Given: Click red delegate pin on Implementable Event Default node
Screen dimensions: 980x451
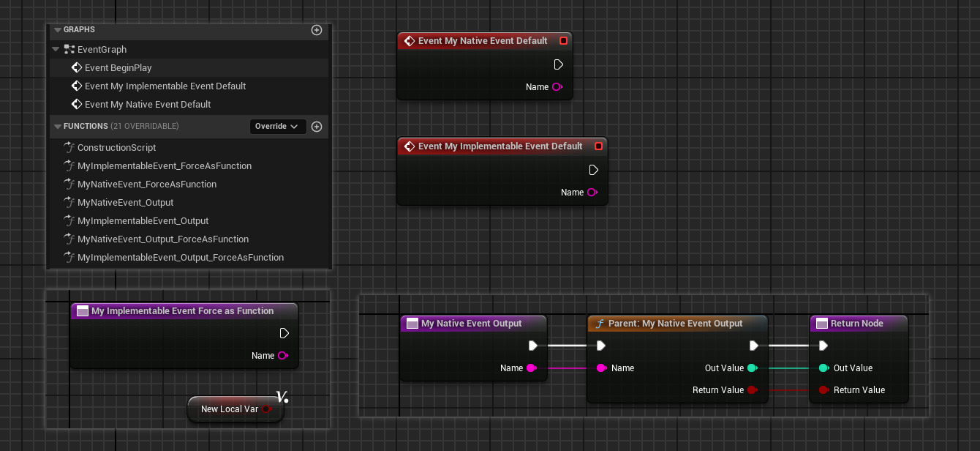Looking at the screenshot, I should coord(598,146).
